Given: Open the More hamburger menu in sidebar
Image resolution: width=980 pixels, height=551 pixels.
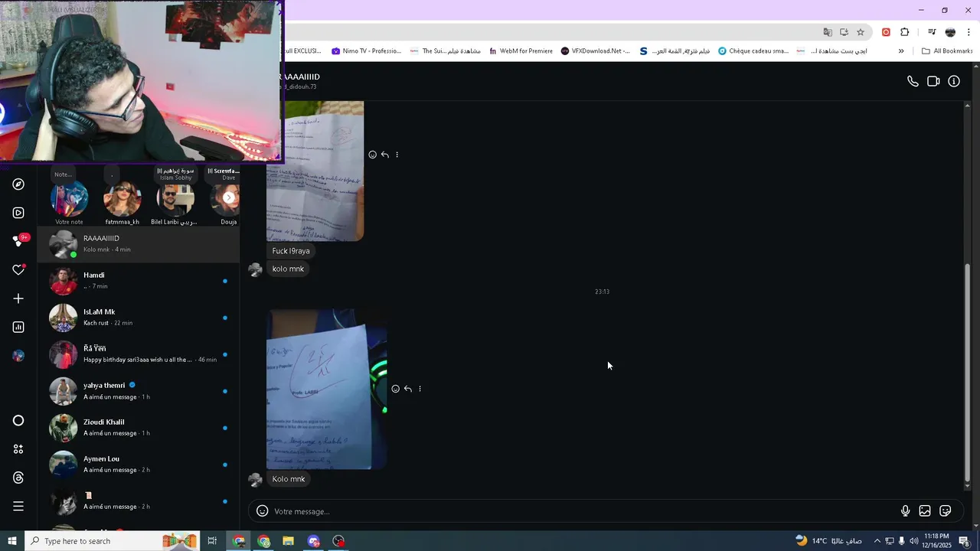Looking at the screenshot, I should [18, 506].
